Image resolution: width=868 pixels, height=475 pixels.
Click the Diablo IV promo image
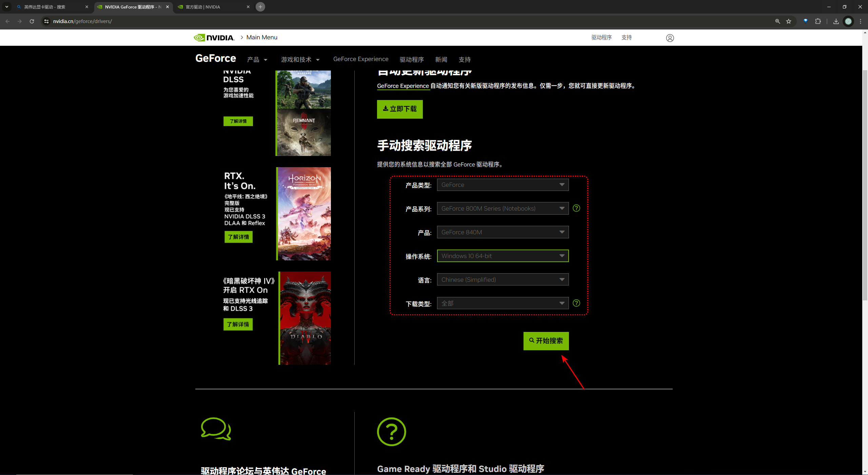305,318
